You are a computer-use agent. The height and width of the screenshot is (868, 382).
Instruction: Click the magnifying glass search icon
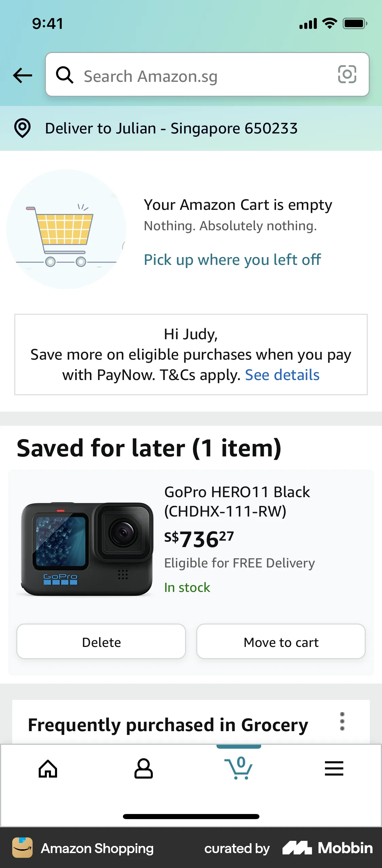(65, 75)
